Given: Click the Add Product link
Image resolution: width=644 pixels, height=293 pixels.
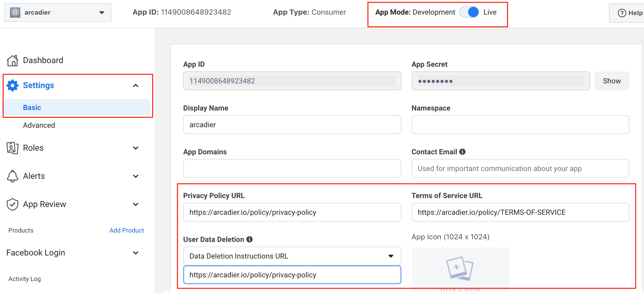Looking at the screenshot, I should click(x=127, y=230).
